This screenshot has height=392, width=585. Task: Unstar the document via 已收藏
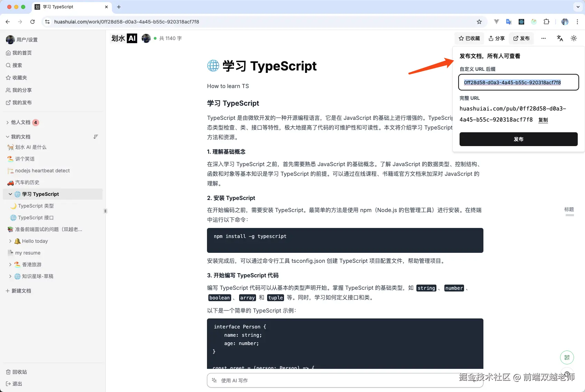pos(469,38)
